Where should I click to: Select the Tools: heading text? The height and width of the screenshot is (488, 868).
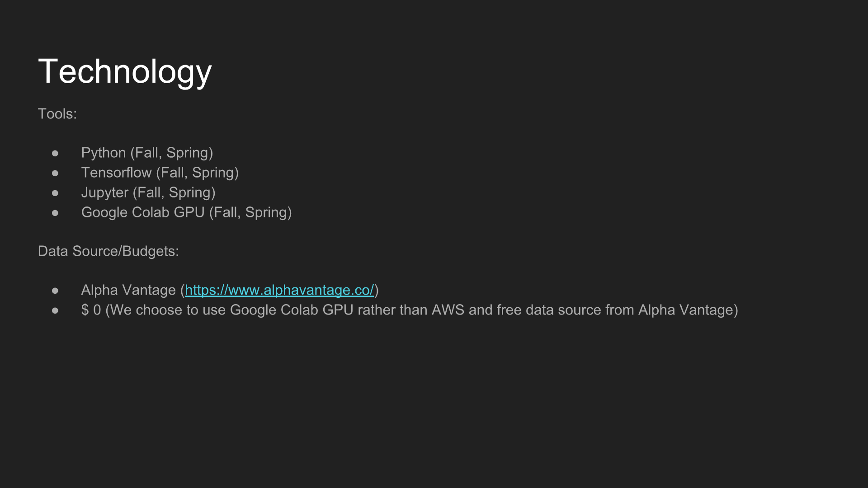[x=57, y=114]
